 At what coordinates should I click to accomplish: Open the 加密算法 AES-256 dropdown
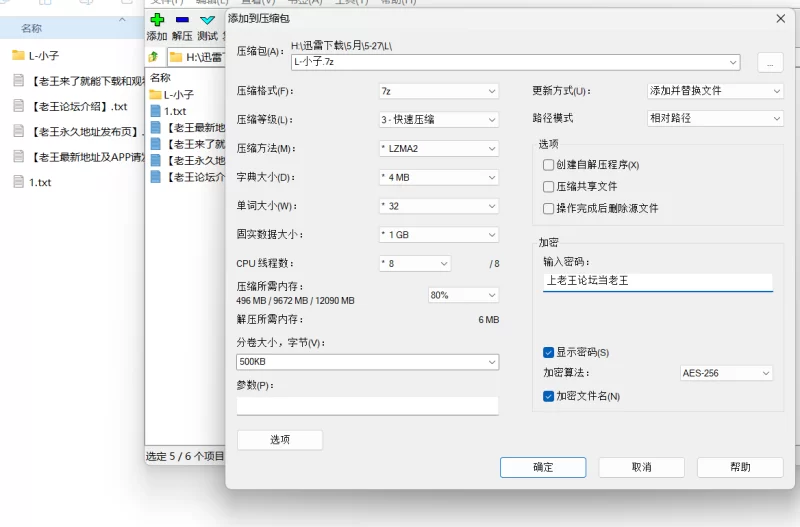[x=725, y=373]
